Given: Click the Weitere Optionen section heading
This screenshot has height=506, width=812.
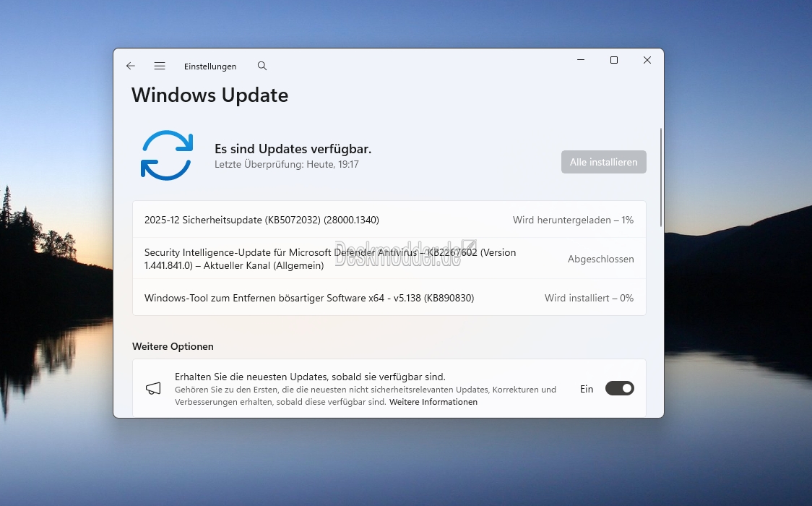Looking at the screenshot, I should 173,346.
